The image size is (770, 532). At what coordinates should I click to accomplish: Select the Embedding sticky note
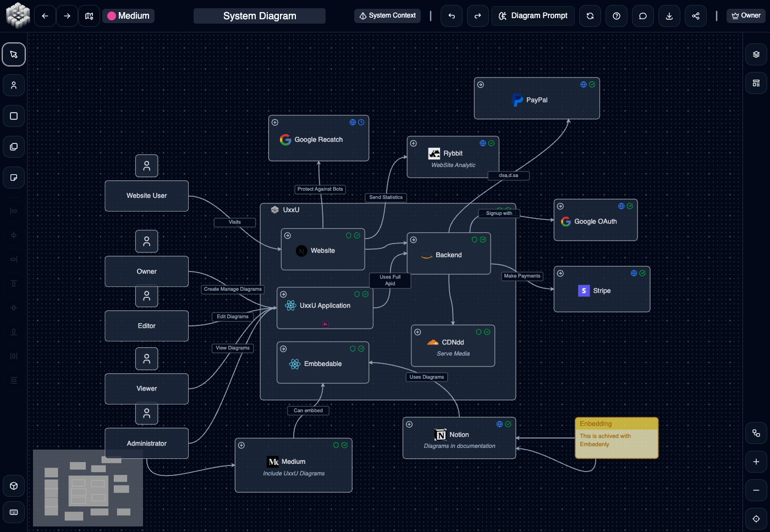coord(617,438)
